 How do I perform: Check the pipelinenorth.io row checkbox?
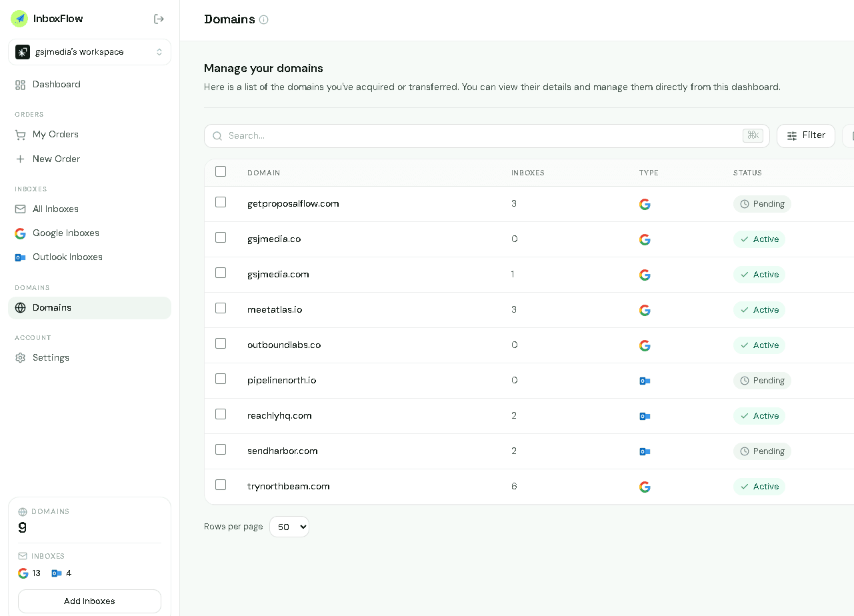point(221,379)
